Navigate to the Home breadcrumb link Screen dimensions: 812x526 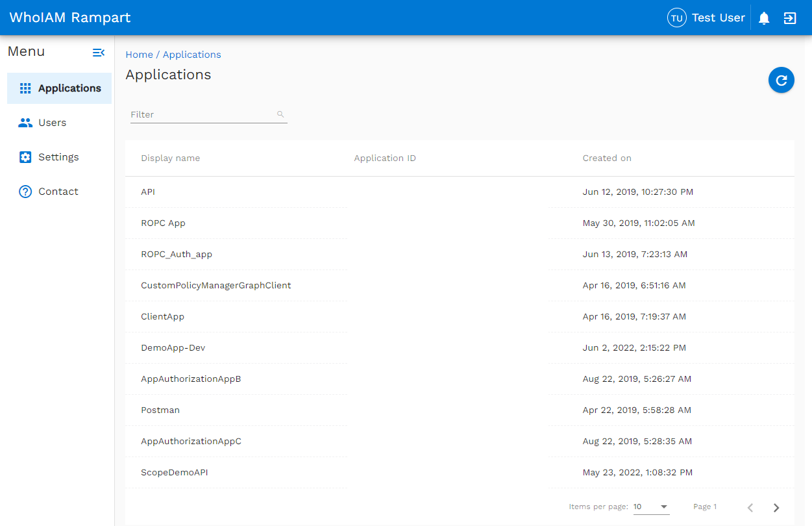click(x=139, y=55)
